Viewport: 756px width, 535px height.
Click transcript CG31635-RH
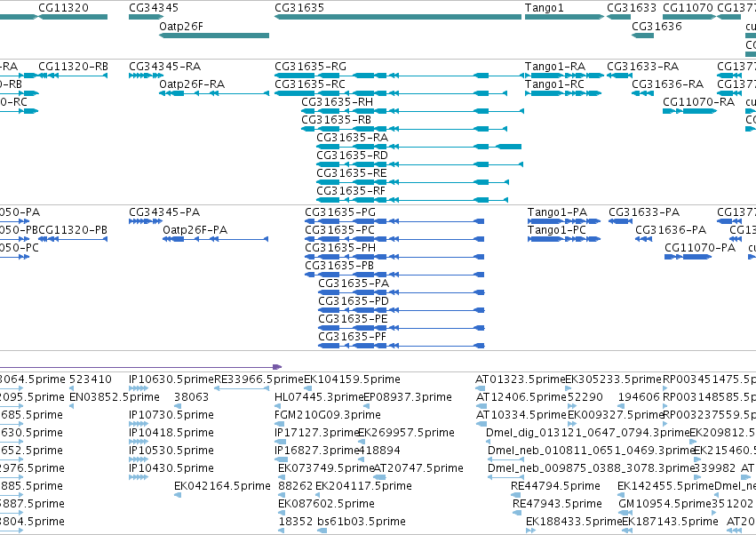point(413,111)
